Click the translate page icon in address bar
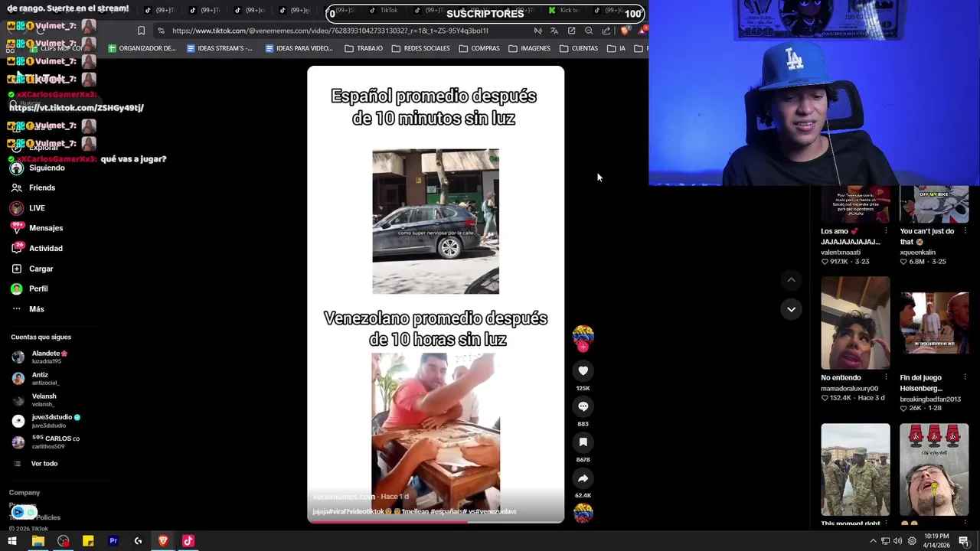Image resolution: width=980 pixels, height=551 pixels. (x=554, y=31)
